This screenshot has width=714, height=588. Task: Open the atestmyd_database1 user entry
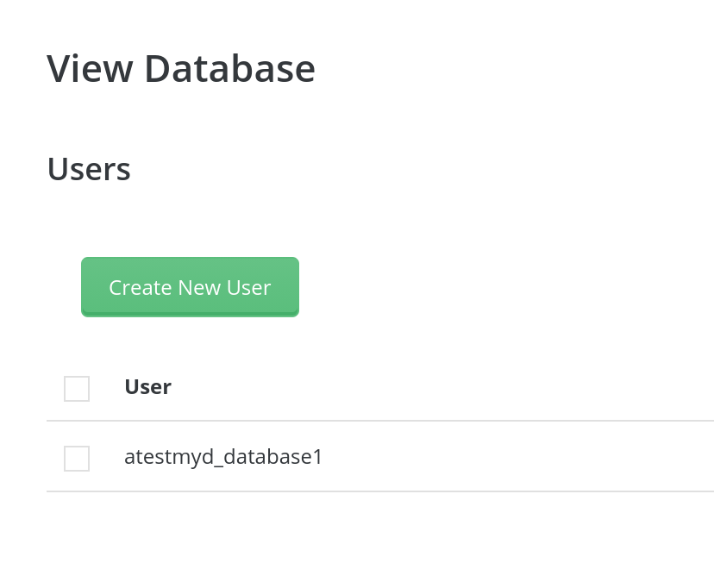point(223,457)
